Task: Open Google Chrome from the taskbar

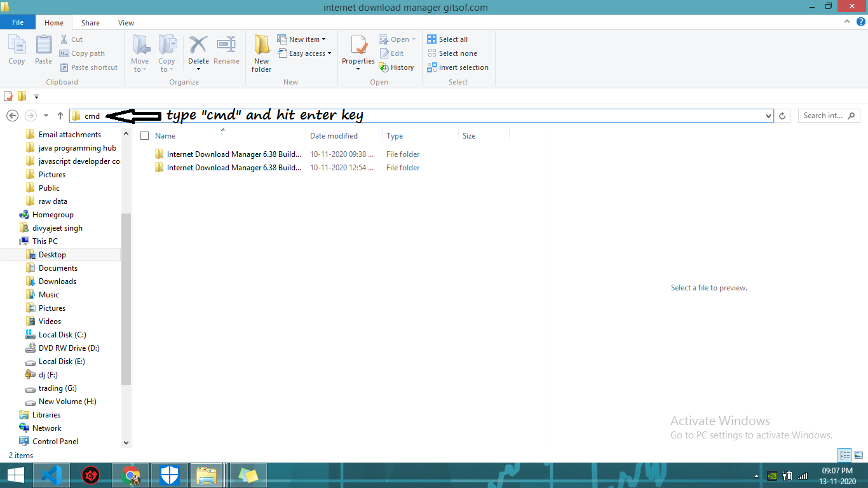Action: point(130,475)
